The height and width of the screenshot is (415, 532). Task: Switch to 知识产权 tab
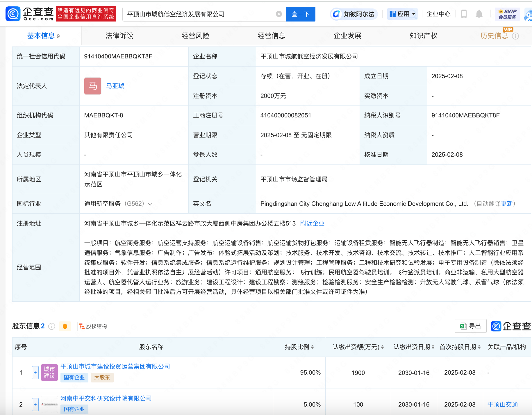tap(424, 36)
